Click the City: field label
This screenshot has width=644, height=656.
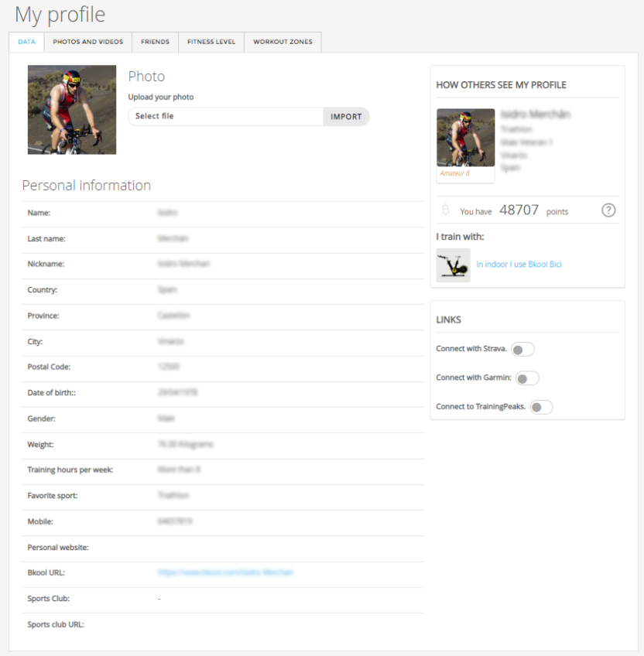point(35,342)
